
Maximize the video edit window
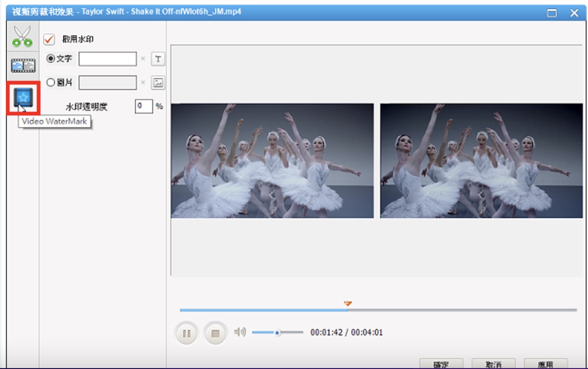tap(552, 13)
